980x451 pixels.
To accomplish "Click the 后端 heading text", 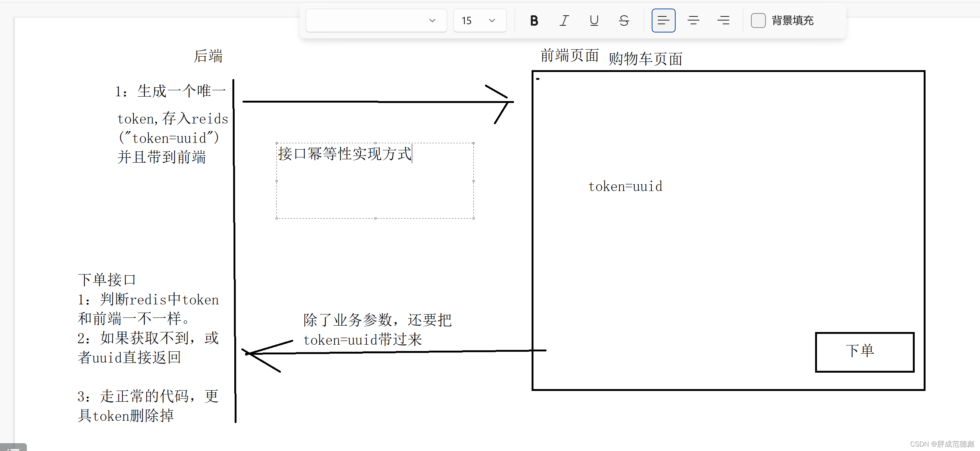I will [208, 56].
